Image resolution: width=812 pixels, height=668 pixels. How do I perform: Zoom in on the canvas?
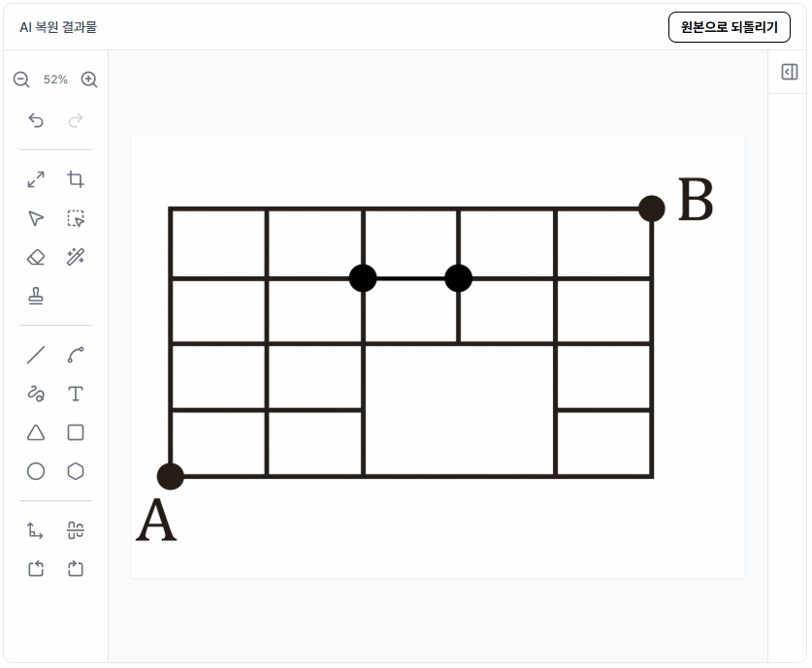pyautogui.click(x=89, y=80)
